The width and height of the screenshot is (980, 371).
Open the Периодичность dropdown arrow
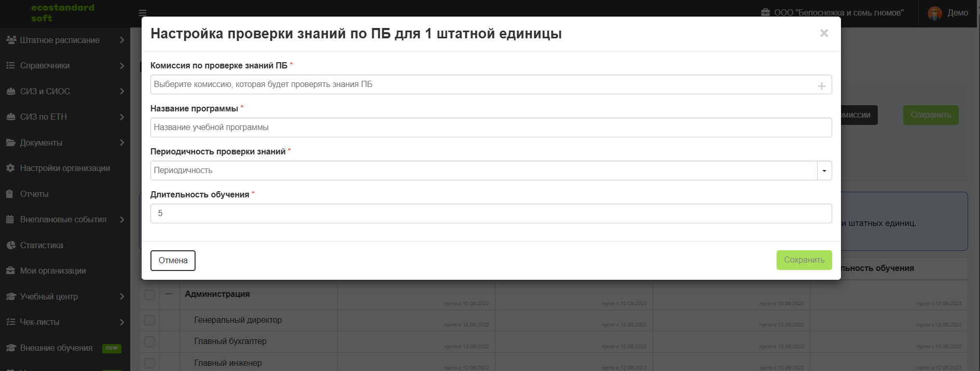point(824,170)
